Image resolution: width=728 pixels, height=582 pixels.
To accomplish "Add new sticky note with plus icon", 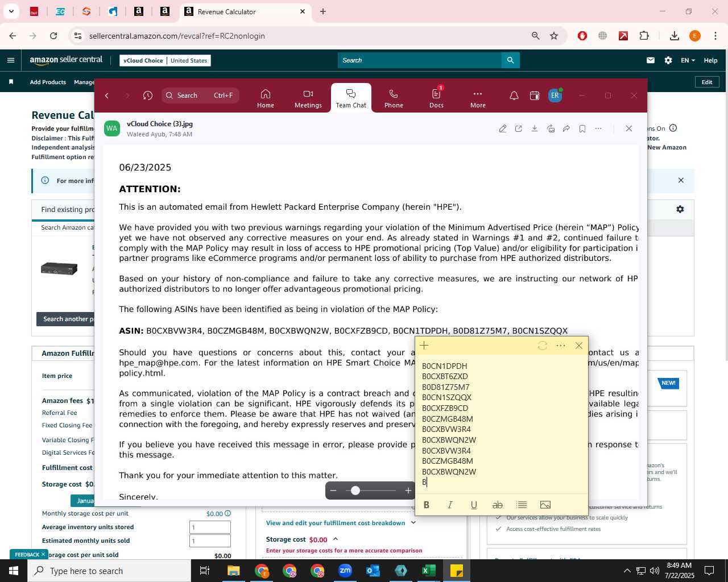I will pyautogui.click(x=424, y=345).
